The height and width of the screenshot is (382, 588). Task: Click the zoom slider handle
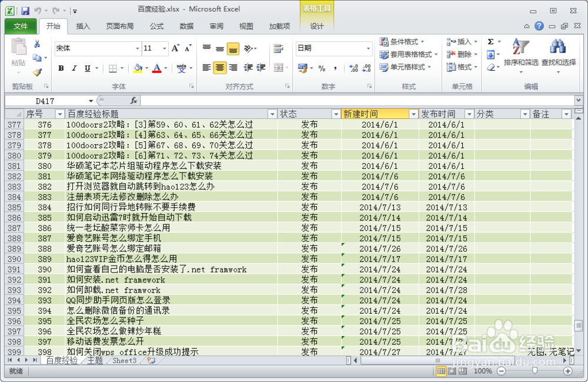tap(534, 371)
